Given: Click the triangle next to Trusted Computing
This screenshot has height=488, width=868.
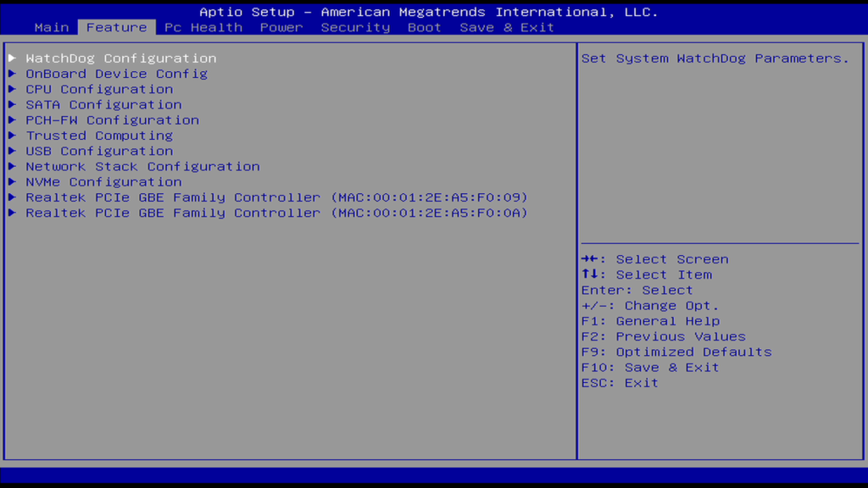Looking at the screenshot, I should [12, 136].
